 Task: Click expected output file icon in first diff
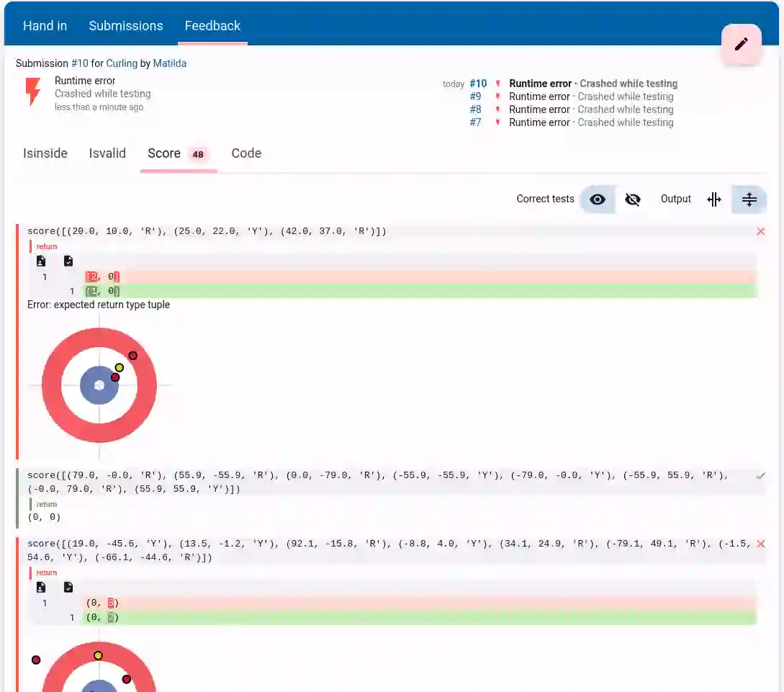coord(68,261)
